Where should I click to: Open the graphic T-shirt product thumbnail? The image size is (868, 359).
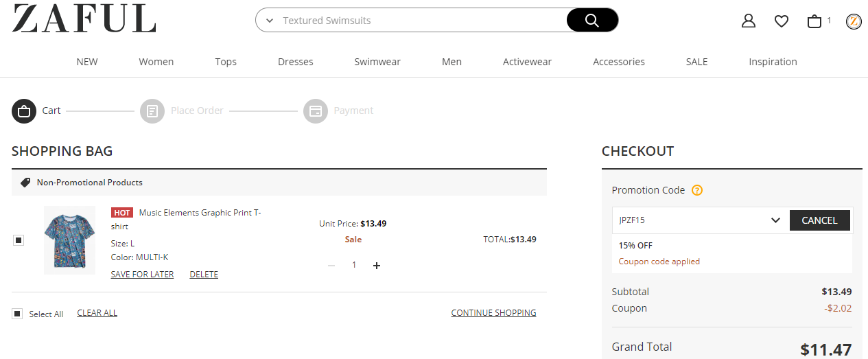(69, 240)
